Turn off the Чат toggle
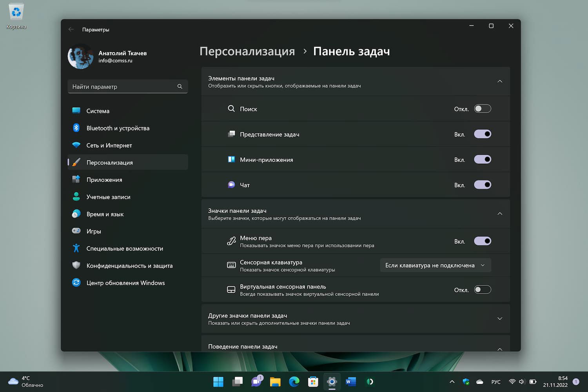 (x=482, y=185)
